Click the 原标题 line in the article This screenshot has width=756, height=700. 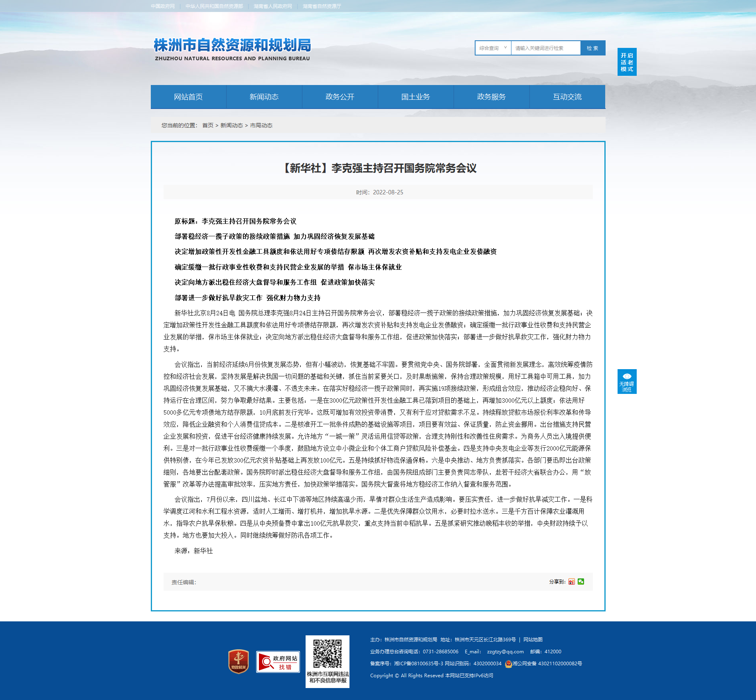[x=235, y=221]
